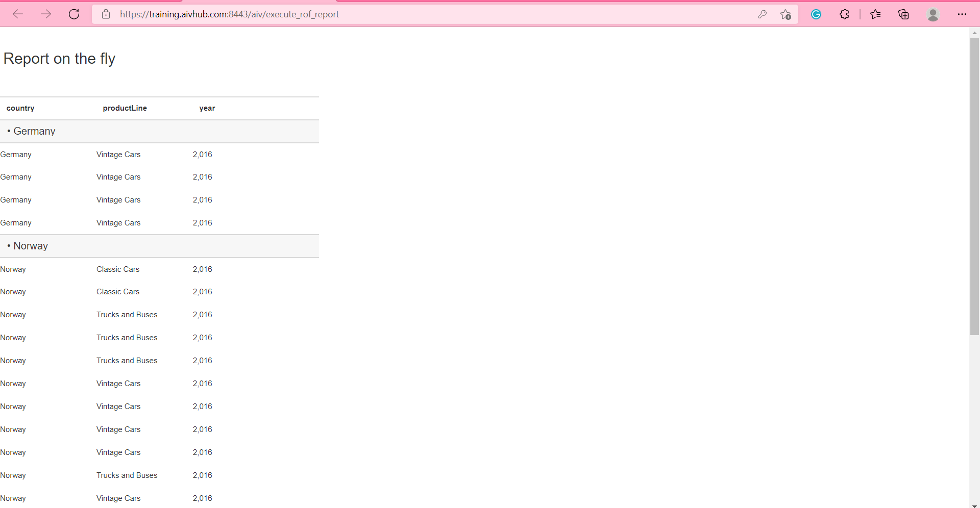This screenshot has width=980, height=508.
Task: Go forward in browser history
Action: (46, 14)
